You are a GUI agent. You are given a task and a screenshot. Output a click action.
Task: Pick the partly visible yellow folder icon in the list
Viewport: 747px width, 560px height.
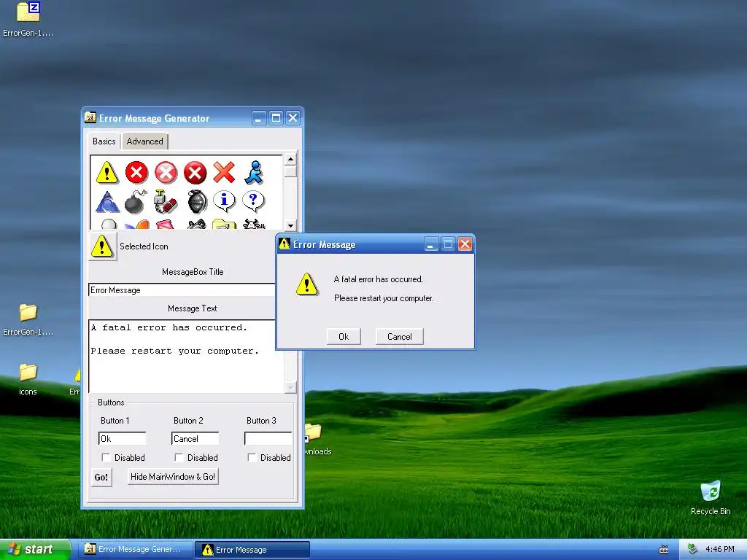(x=224, y=225)
